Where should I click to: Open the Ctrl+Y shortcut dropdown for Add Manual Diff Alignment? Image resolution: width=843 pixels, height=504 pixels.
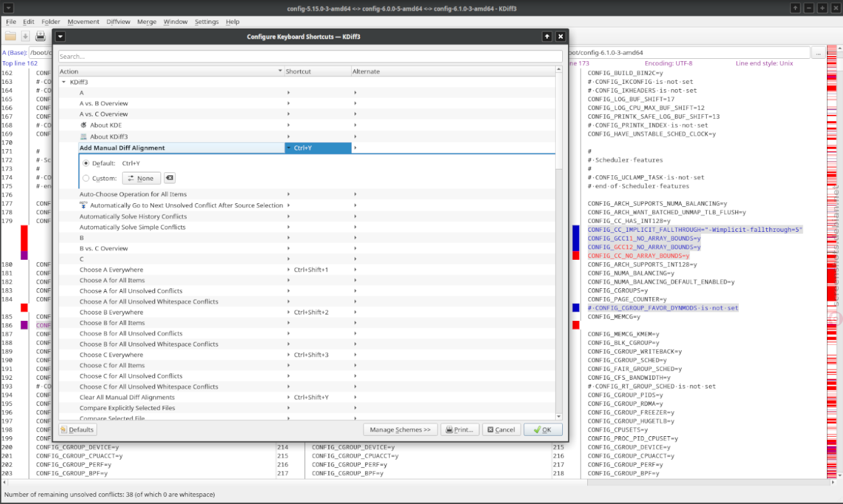pyautogui.click(x=289, y=148)
